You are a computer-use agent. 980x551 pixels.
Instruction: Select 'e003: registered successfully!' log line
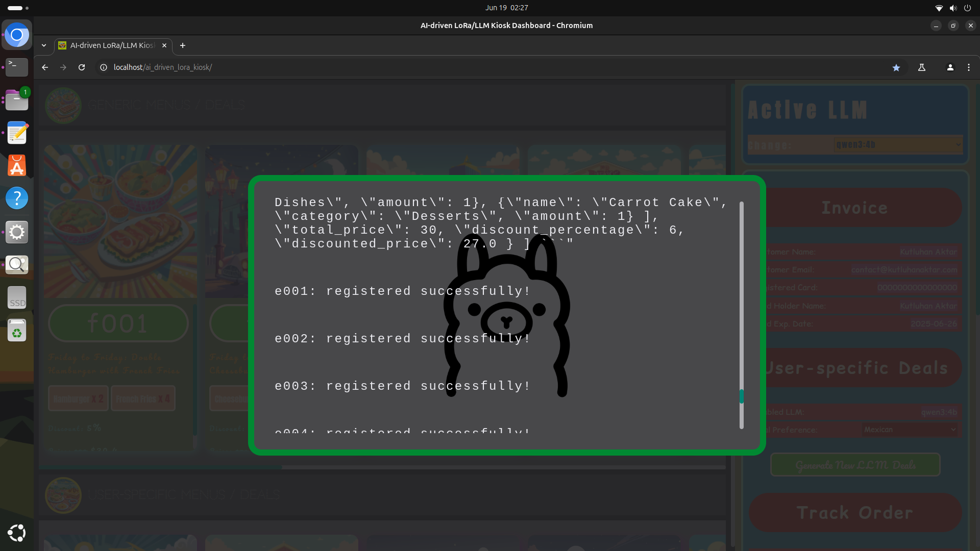coord(403,386)
